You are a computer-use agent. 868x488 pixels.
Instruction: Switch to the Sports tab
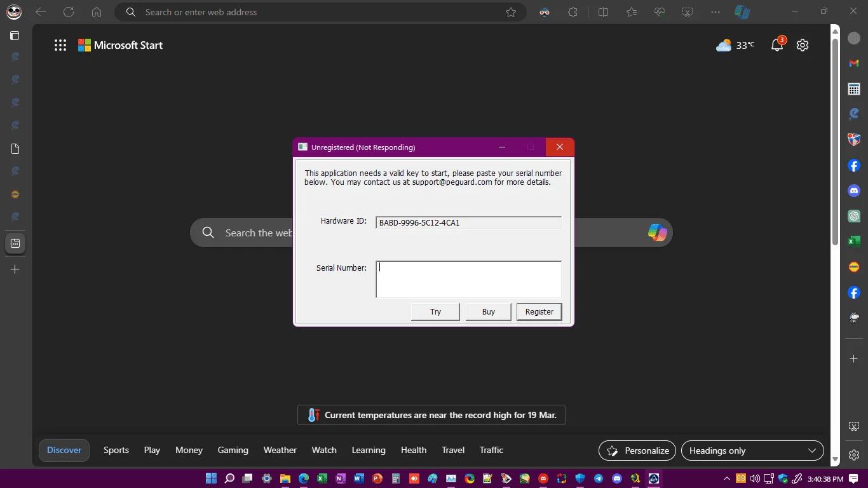[x=116, y=450]
